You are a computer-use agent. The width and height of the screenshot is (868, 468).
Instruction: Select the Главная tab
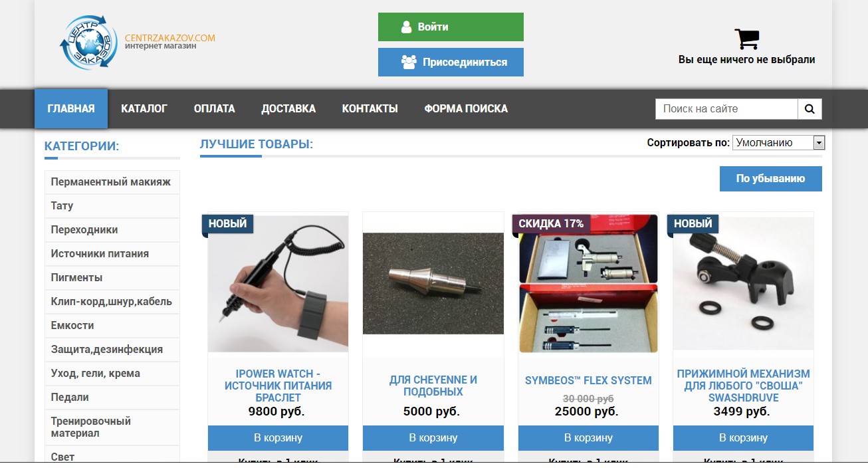[x=71, y=108]
